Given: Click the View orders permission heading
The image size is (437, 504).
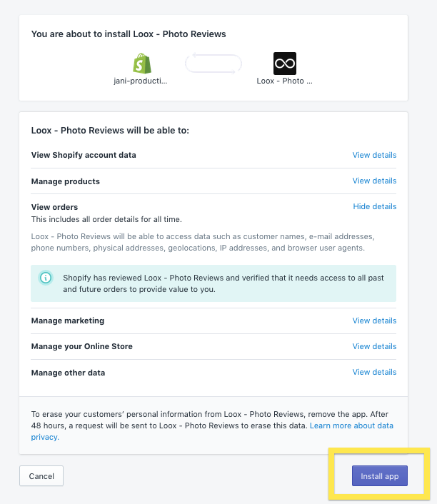Looking at the screenshot, I should point(54,207).
